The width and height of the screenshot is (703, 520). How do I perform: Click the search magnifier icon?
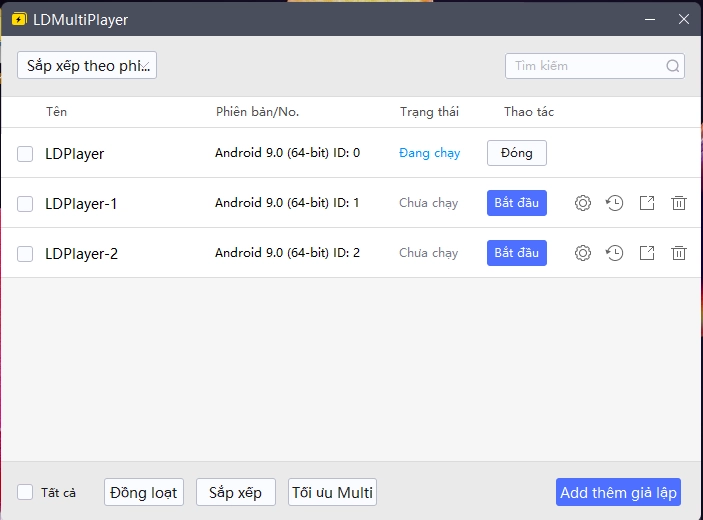click(x=673, y=66)
